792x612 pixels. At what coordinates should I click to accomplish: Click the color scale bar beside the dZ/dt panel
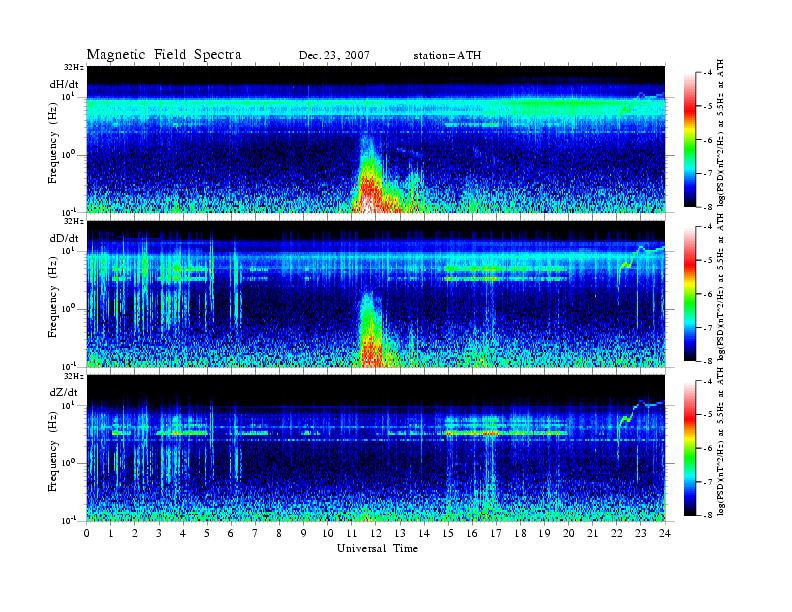pyautogui.click(x=689, y=448)
